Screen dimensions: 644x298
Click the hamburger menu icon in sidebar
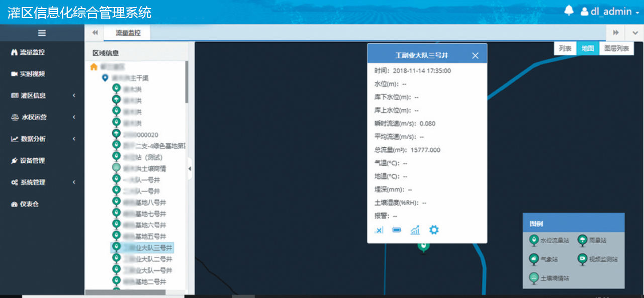click(x=42, y=33)
